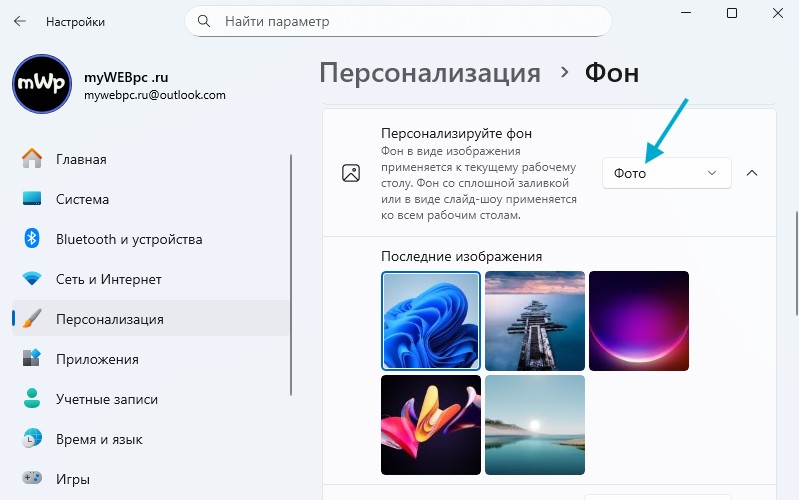Select the purple glowing arc wallpaper
The height and width of the screenshot is (500, 799).
point(638,321)
